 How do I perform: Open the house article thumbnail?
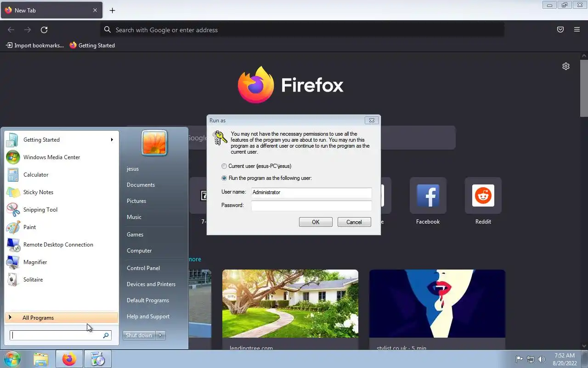[290, 304]
